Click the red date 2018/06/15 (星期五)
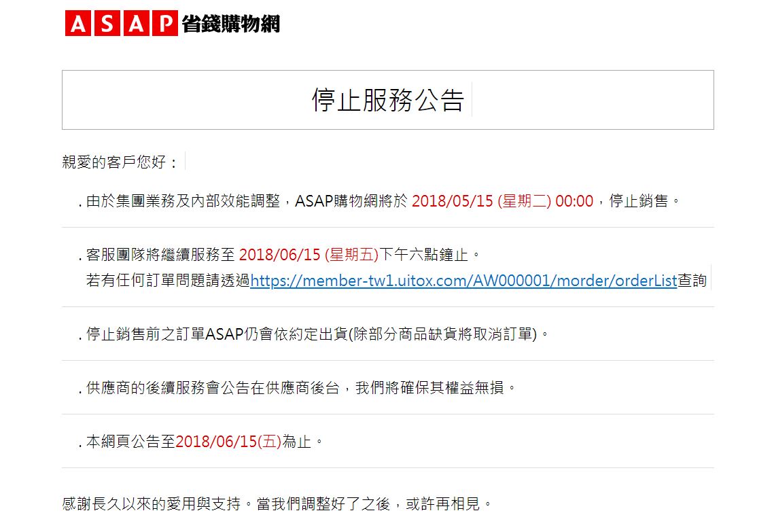The height and width of the screenshot is (532, 774). point(309,255)
